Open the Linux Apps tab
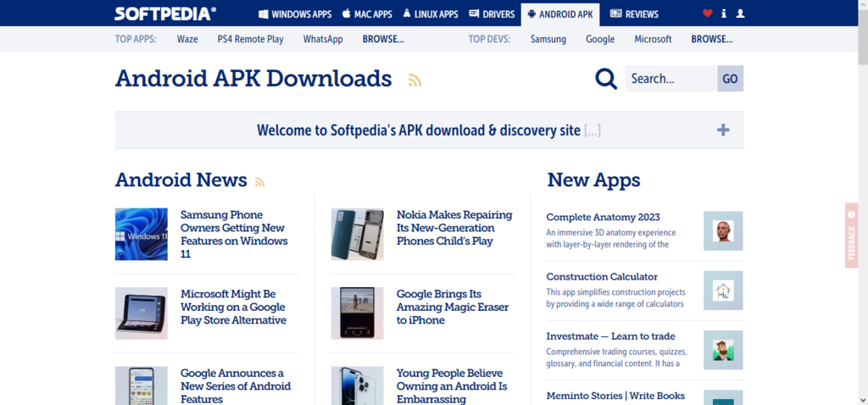 tap(430, 14)
